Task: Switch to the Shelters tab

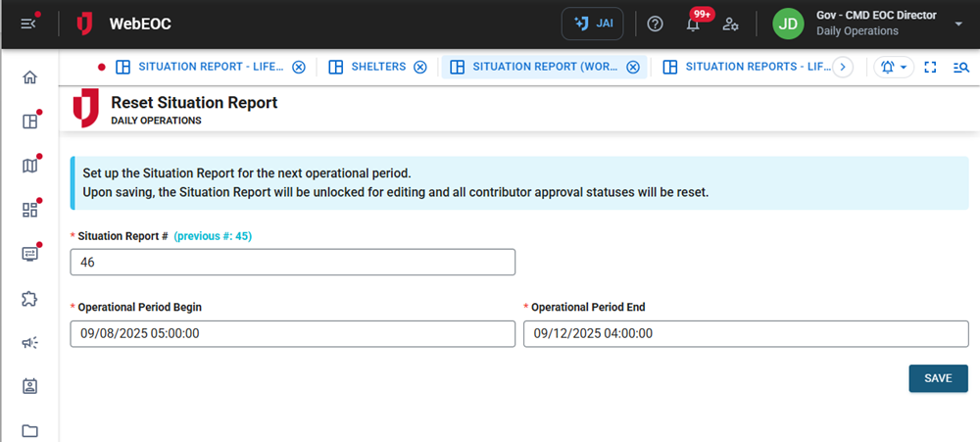Action: pyautogui.click(x=367, y=67)
